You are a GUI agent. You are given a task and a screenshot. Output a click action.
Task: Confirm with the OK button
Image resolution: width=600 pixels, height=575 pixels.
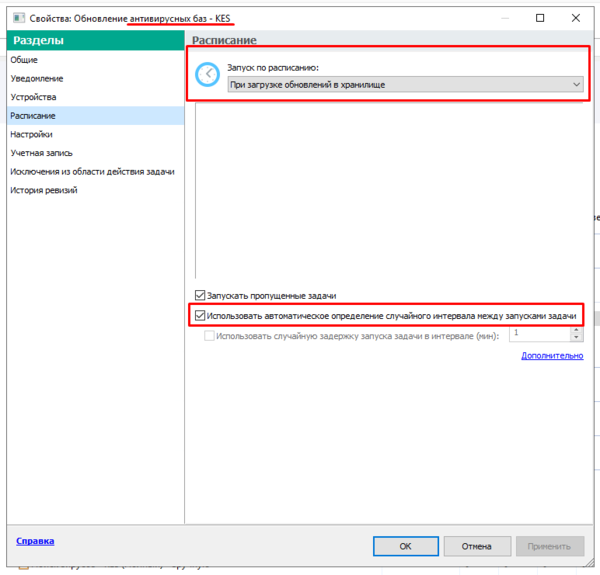click(x=406, y=546)
